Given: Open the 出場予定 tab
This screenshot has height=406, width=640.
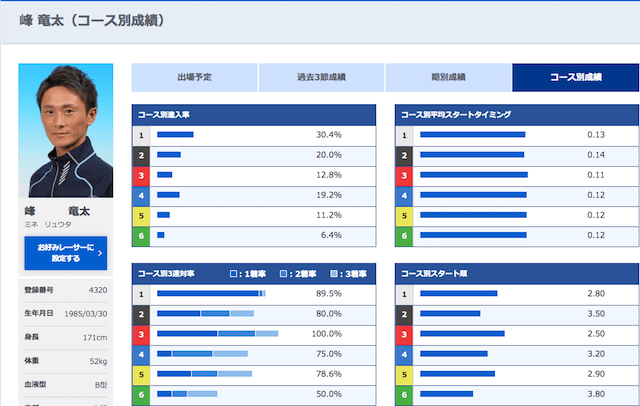Looking at the screenshot, I should [194, 77].
